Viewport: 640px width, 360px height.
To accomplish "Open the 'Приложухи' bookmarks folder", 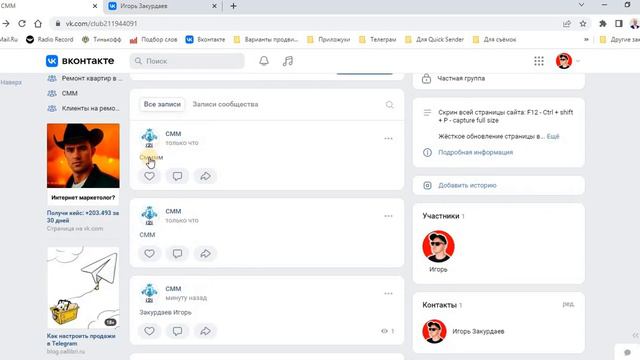I will (x=329, y=40).
